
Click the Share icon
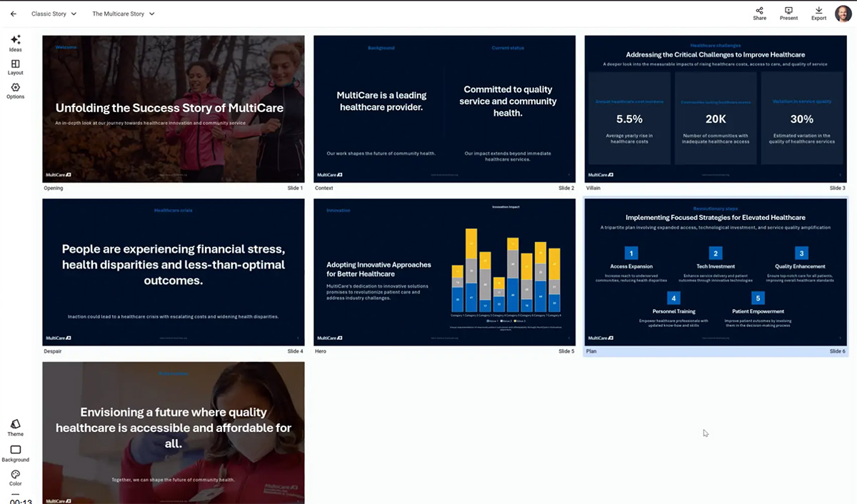tap(759, 11)
